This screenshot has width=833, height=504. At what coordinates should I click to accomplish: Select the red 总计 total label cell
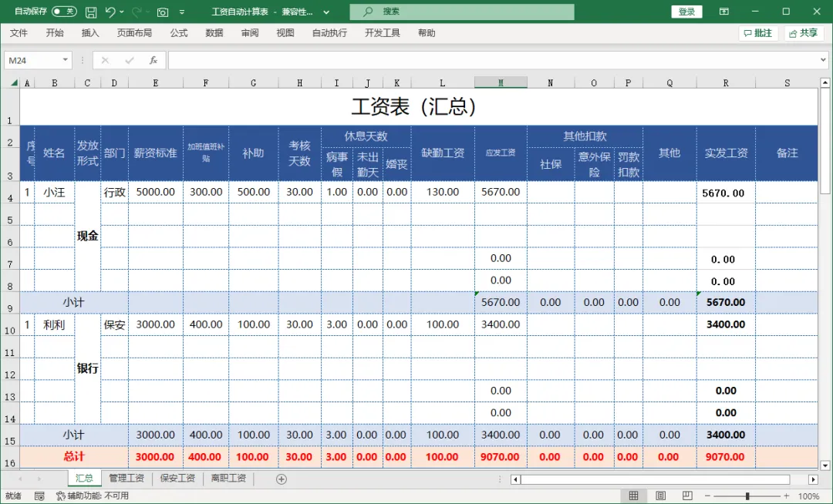(74, 457)
